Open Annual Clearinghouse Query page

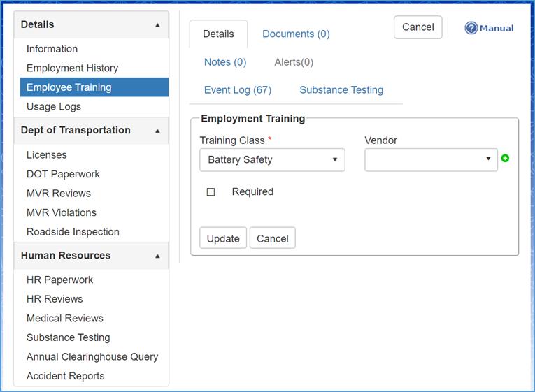pos(92,357)
